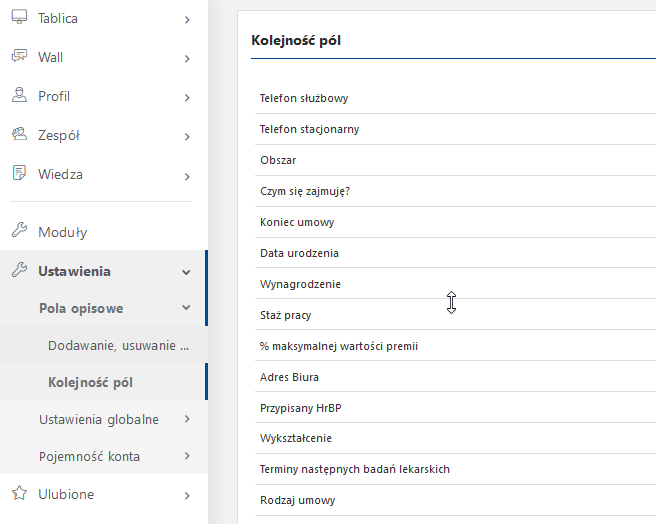Click the Zespół team icon
The image size is (656, 524).
[19, 134]
